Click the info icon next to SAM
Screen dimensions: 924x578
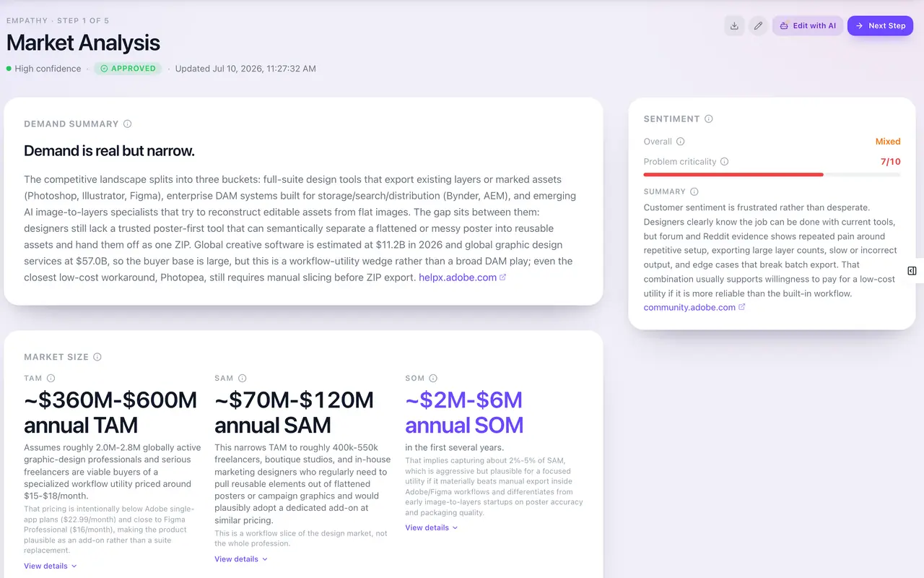click(243, 379)
